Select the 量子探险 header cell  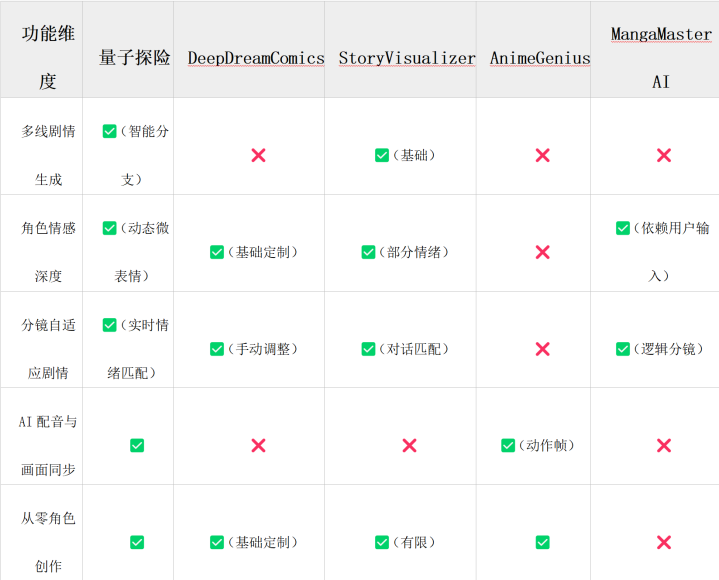135,58
